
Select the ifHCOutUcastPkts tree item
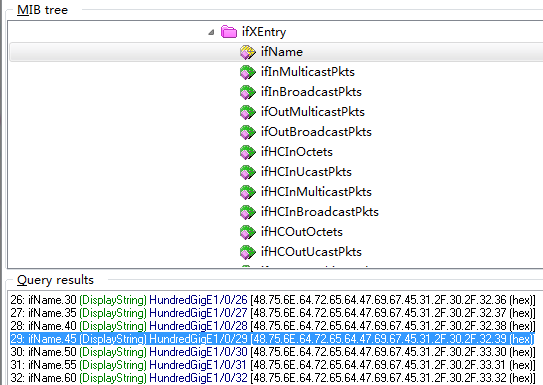point(311,252)
